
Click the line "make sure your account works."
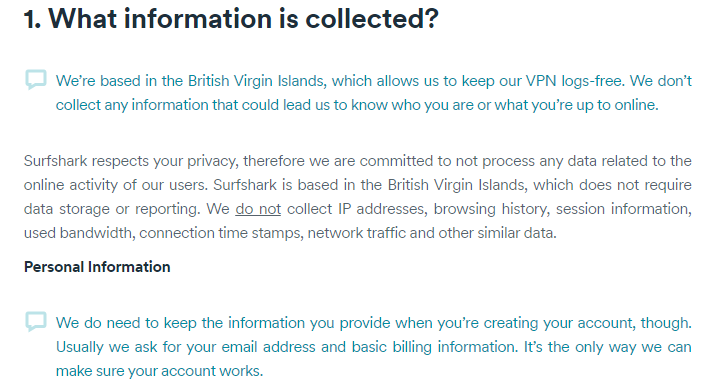click(159, 371)
